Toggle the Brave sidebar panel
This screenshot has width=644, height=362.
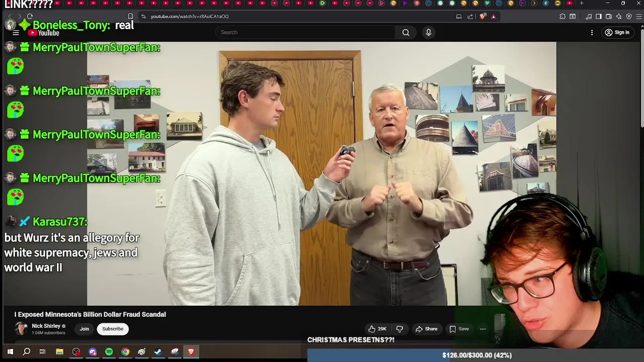point(599,17)
